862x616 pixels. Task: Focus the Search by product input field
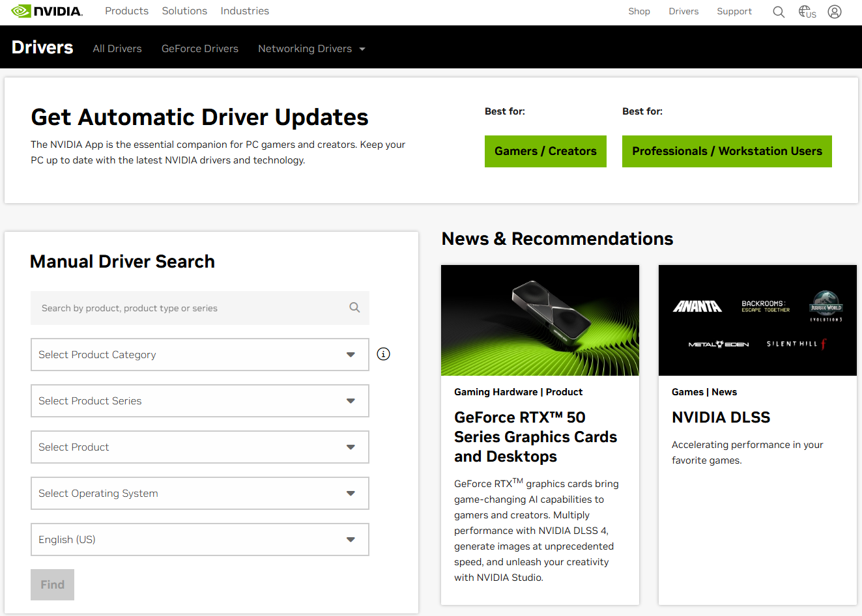point(200,308)
